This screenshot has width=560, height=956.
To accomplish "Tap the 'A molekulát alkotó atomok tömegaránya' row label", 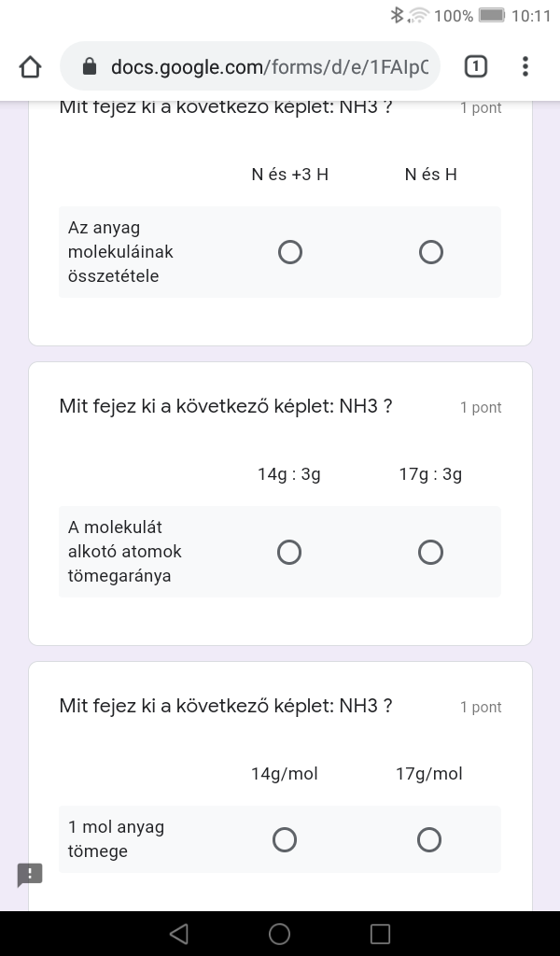I will [125, 552].
